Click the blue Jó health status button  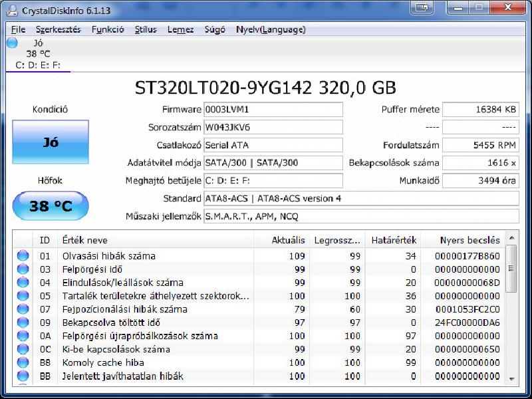pyautogui.click(x=51, y=142)
